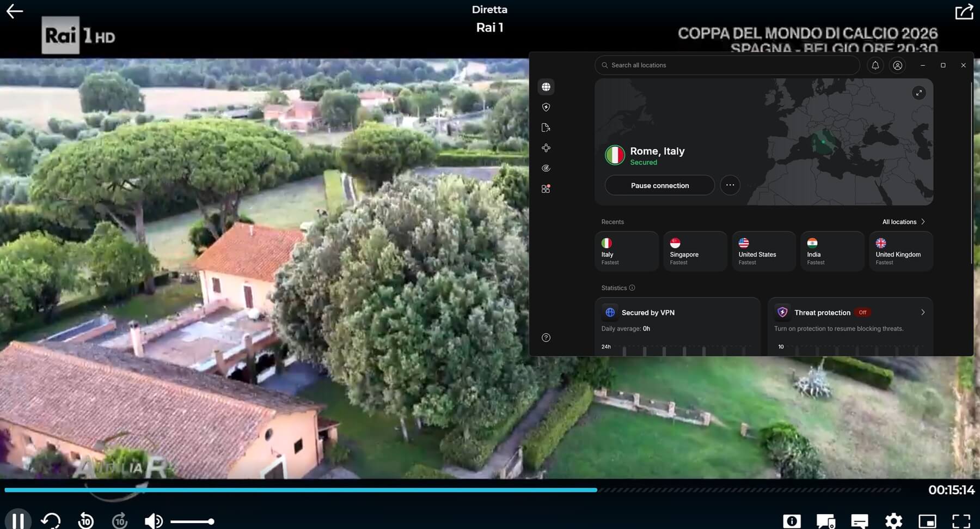Click the globe icon on Secured by VPN card
The image size is (980, 529).
[610, 312]
